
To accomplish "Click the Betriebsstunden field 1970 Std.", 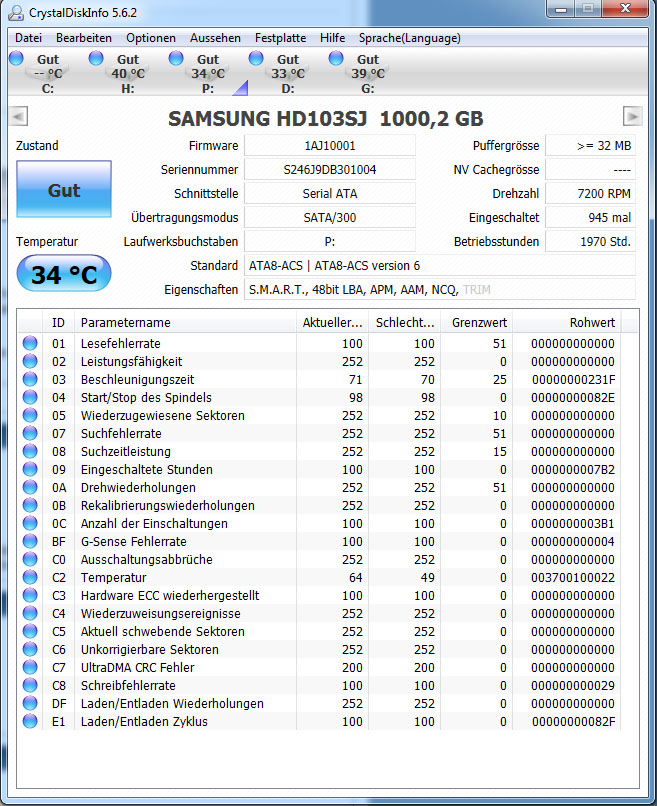I will pos(590,242).
